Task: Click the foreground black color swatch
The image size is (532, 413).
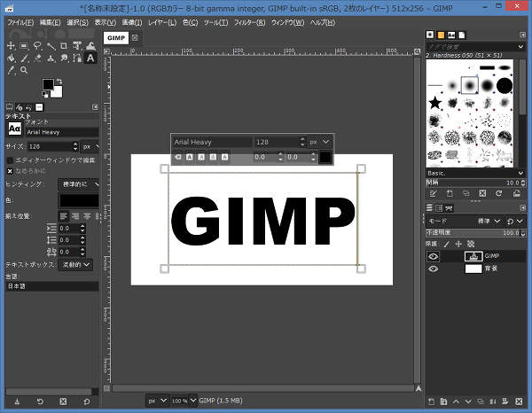Action: (x=47, y=85)
